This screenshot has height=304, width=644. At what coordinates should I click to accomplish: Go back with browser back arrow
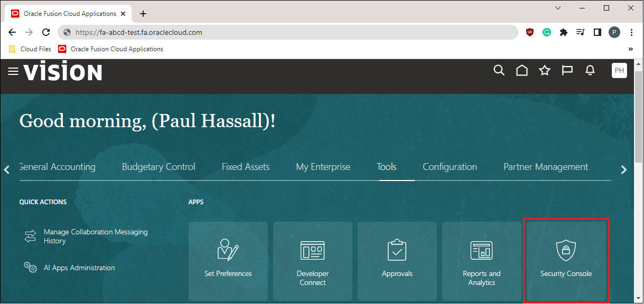12,32
